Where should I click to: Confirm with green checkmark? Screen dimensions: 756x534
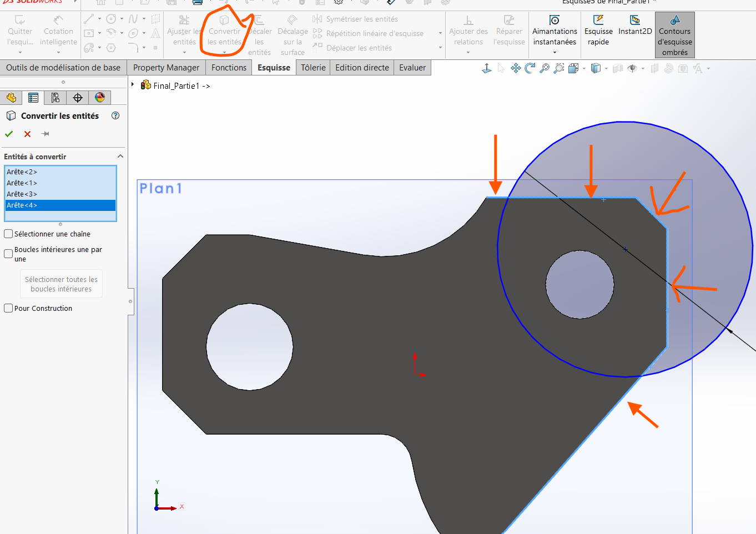[x=9, y=134]
